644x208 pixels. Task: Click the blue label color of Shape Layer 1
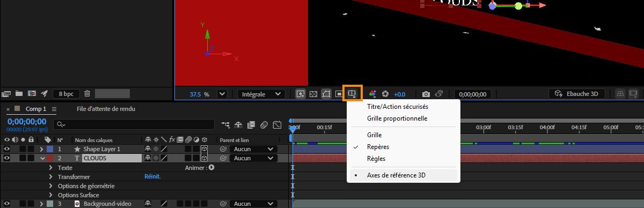point(50,149)
